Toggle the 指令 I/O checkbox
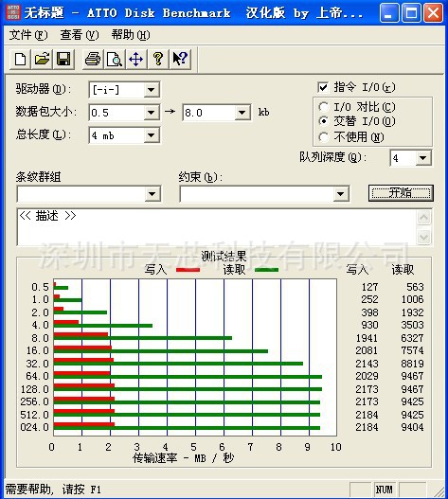Screen dimensions: 448x499 [x=323, y=87]
